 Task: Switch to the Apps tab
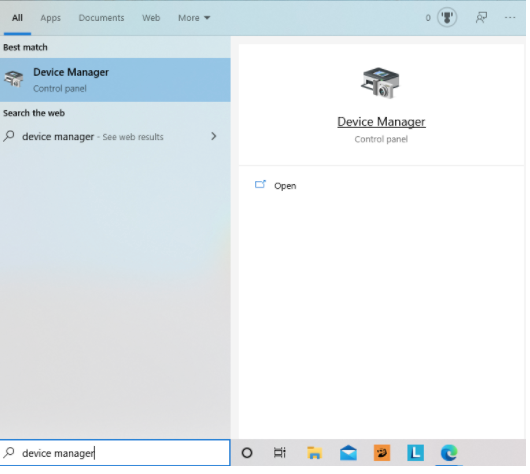pos(50,18)
